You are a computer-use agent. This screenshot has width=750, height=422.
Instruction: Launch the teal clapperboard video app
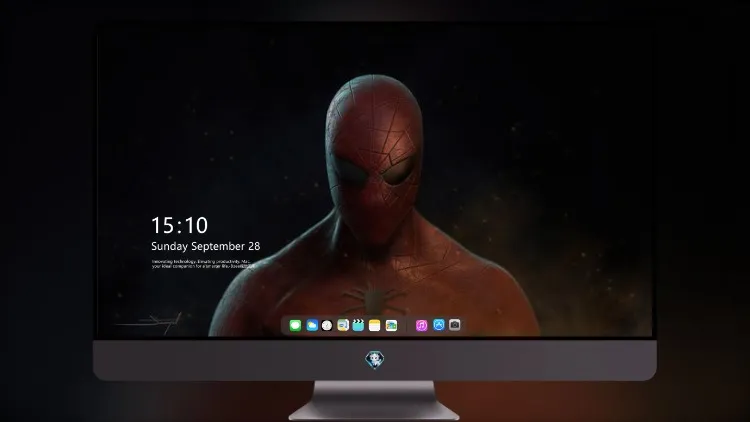[x=358, y=325]
